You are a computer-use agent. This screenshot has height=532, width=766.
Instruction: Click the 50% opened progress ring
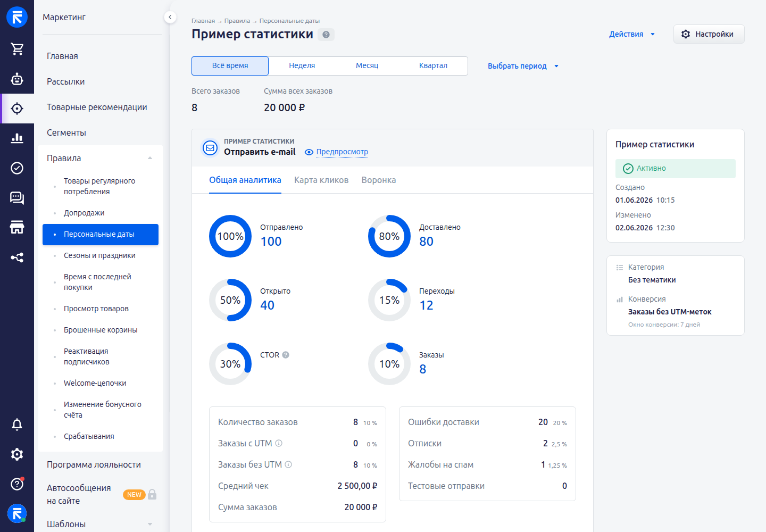230,300
